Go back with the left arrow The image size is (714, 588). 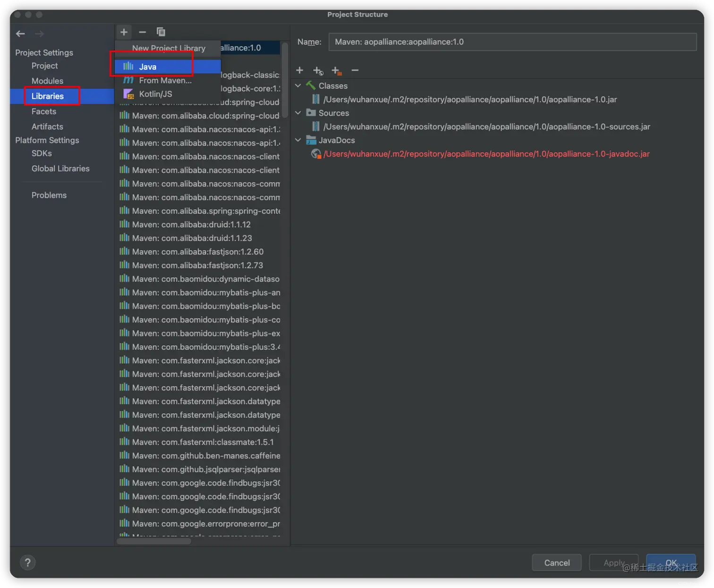click(20, 34)
